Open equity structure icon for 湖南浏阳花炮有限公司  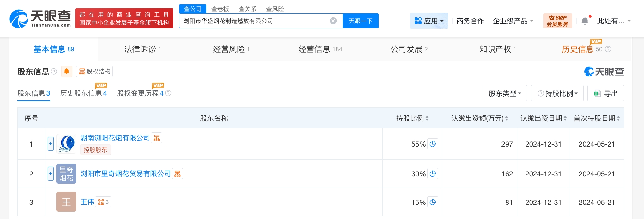point(156,138)
